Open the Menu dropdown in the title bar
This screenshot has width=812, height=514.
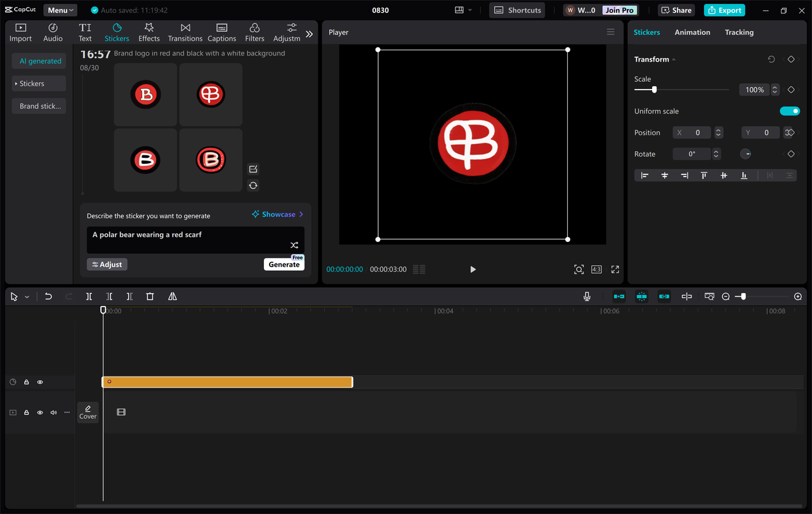[60, 10]
